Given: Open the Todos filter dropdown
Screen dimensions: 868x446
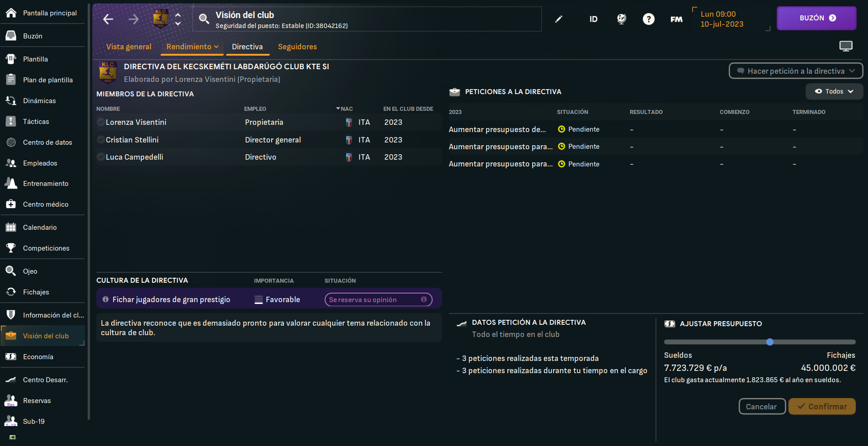Looking at the screenshot, I should tap(834, 91).
